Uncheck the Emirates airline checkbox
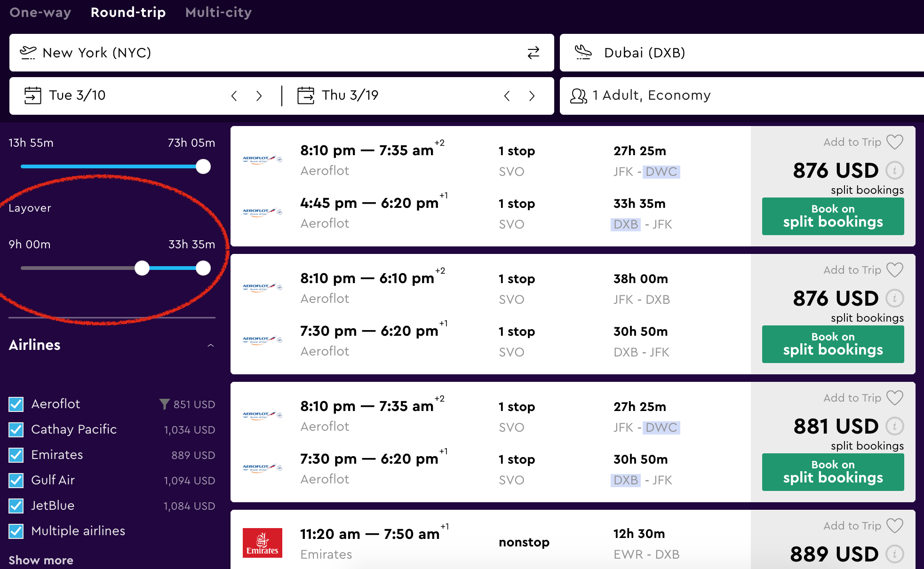 [x=16, y=455]
